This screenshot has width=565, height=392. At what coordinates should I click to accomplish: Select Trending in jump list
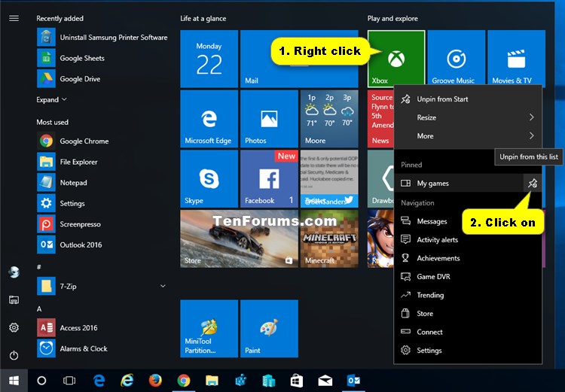point(468,295)
